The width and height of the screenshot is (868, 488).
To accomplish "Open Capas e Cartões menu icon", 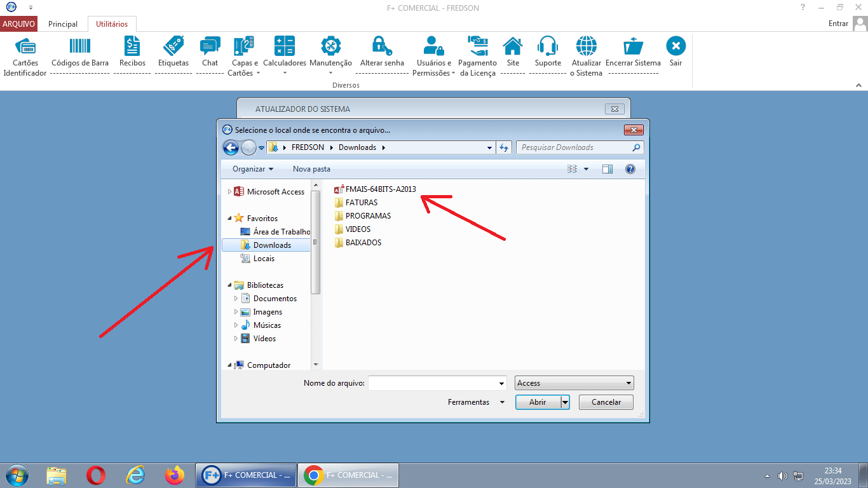I will (243, 46).
